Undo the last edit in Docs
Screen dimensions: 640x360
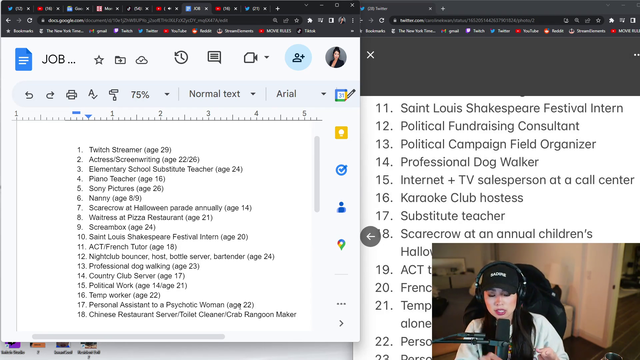point(29,95)
